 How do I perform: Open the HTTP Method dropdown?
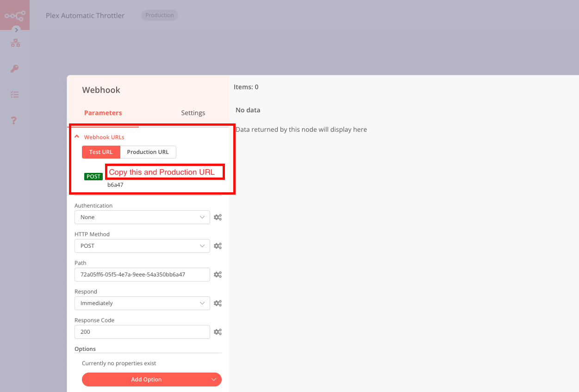tap(142, 246)
